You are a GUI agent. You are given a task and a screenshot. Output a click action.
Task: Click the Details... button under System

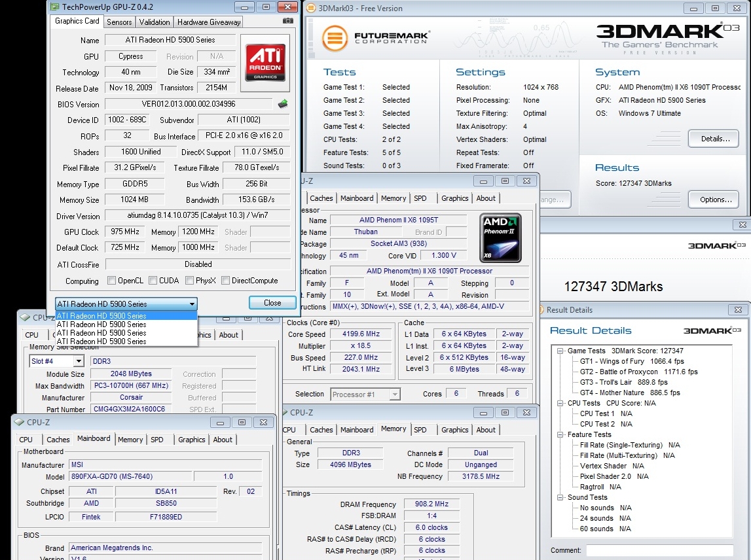click(713, 139)
